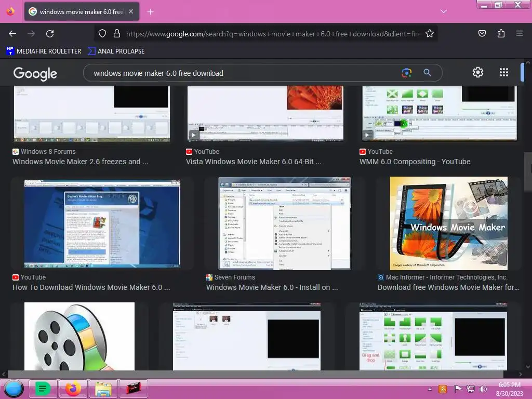532x399 pixels.
Task: Close the windows movie maker tab
Action: click(131, 11)
